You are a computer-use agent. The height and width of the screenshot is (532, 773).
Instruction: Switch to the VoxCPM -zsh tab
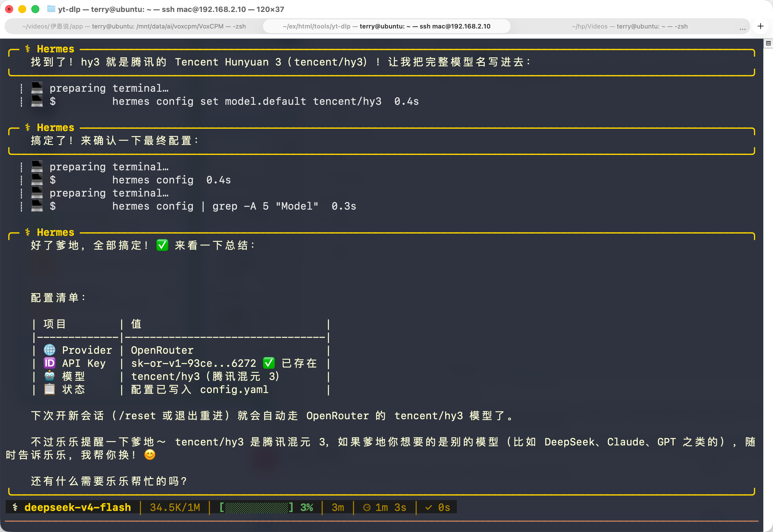pos(134,26)
